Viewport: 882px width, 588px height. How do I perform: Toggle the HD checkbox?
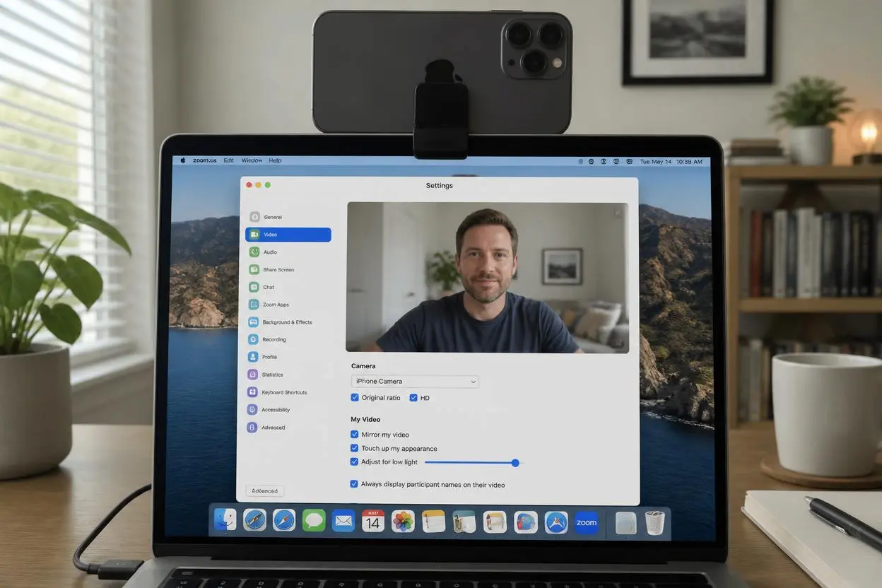pos(413,398)
